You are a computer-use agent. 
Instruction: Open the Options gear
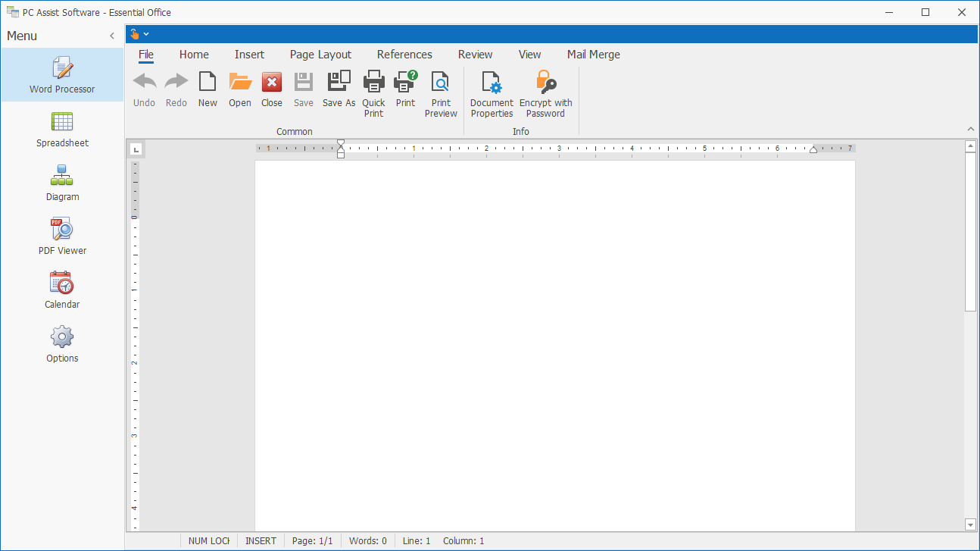coord(62,344)
